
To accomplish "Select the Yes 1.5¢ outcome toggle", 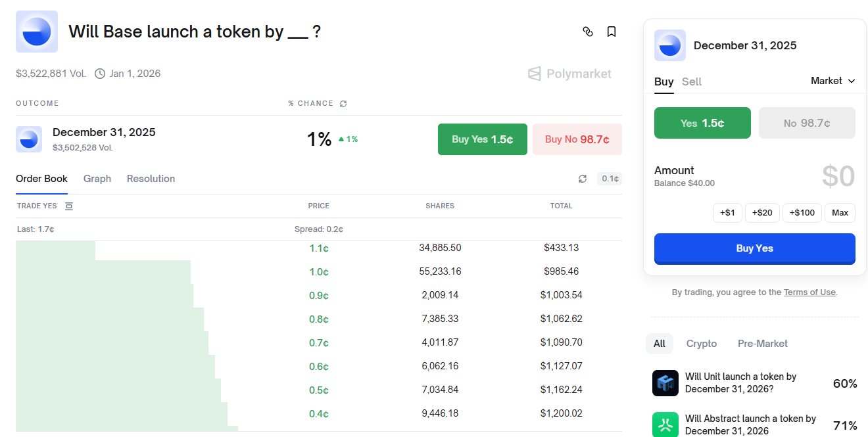I will (x=702, y=123).
